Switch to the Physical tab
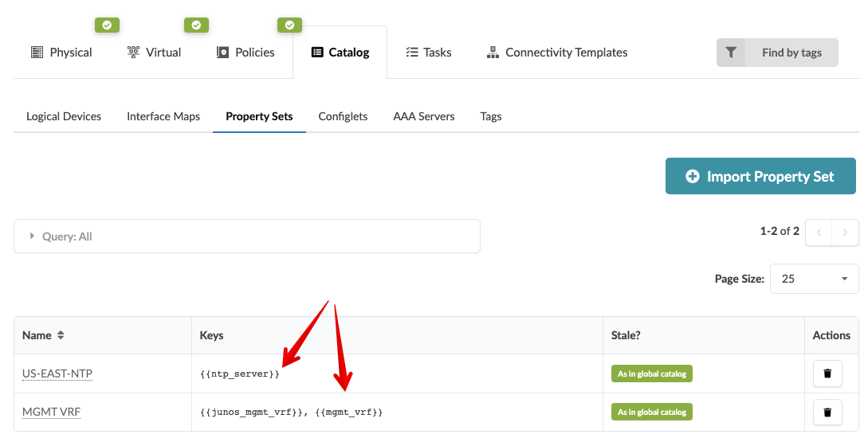Viewport: 868px width, 442px height. [x=61, y=53]
